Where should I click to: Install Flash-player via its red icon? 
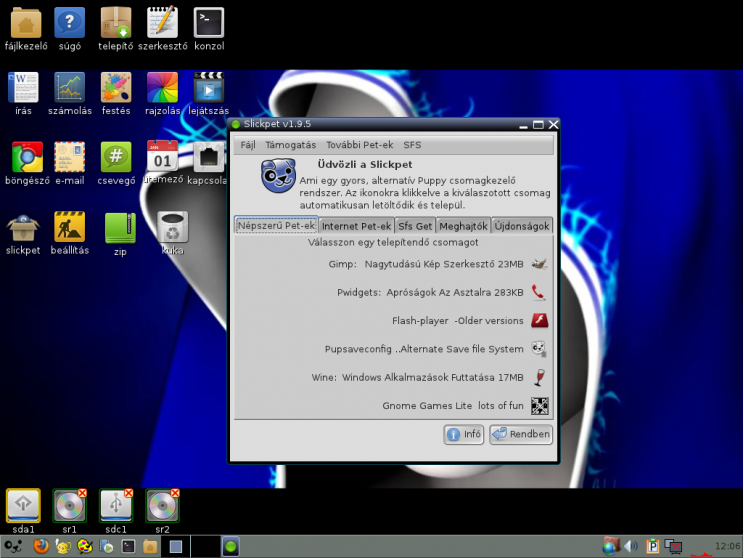point(539,320)
